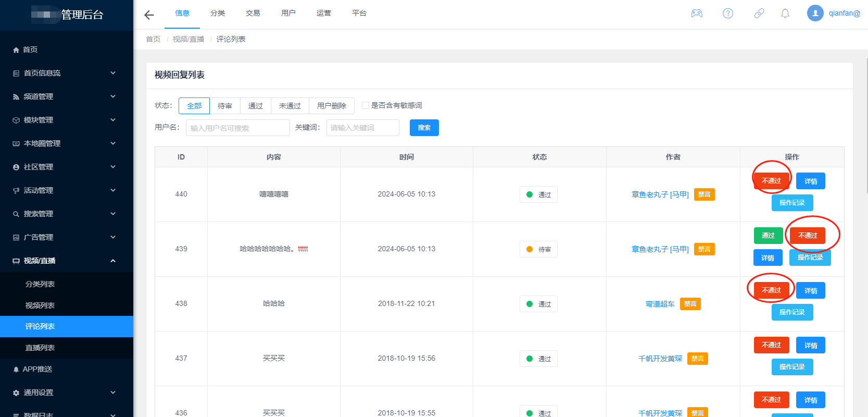Select the 通过 status filter
Screen dimensions: 868x417
pos(256,106)
